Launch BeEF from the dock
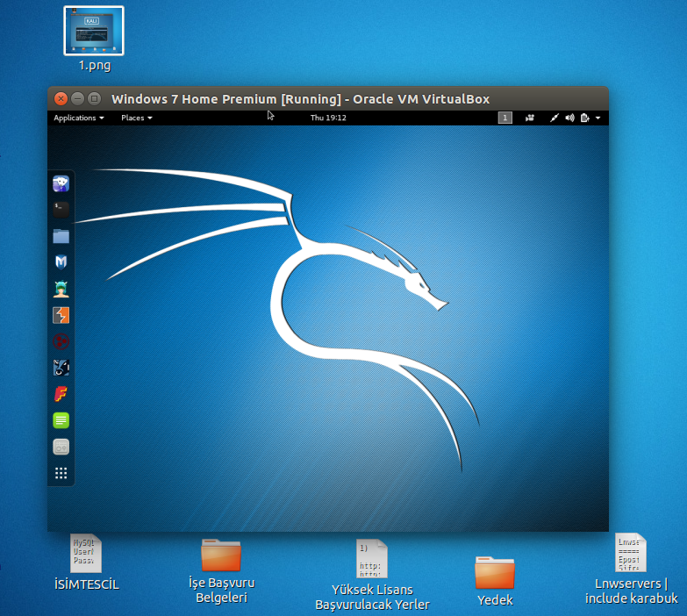The width and height of the screenshot is (687, 616). coord(61,368)
